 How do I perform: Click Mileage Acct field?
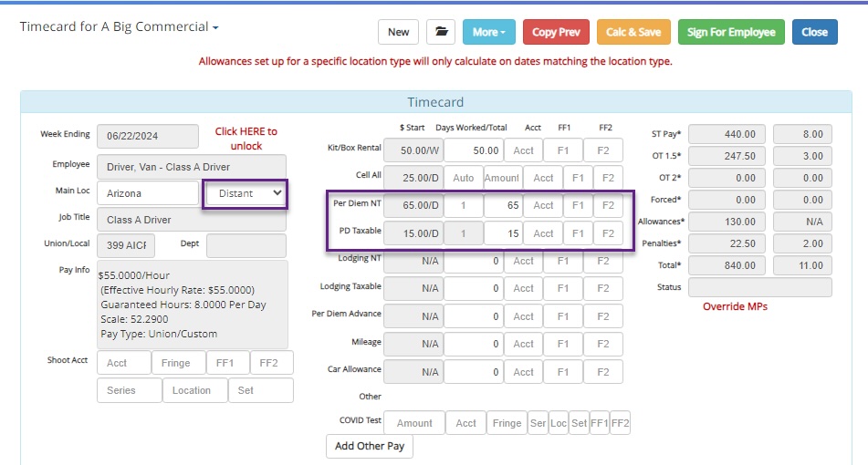click(x=523, y=344)
